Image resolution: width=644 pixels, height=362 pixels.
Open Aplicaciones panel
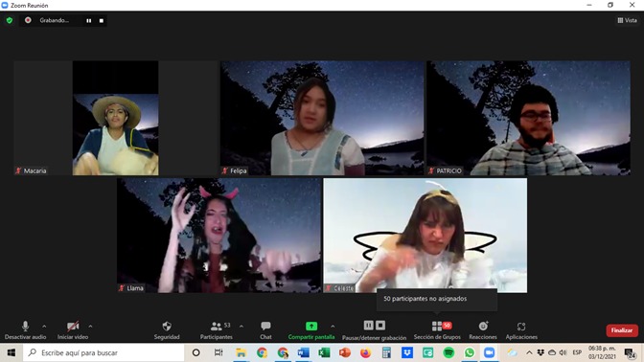pyautogui.click(x=521, y=330)
